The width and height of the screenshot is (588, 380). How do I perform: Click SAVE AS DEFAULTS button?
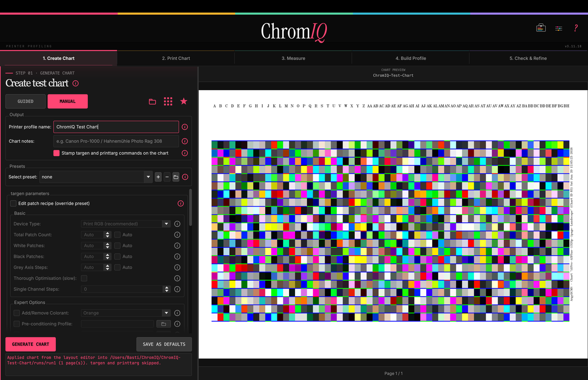coord(164,344)
